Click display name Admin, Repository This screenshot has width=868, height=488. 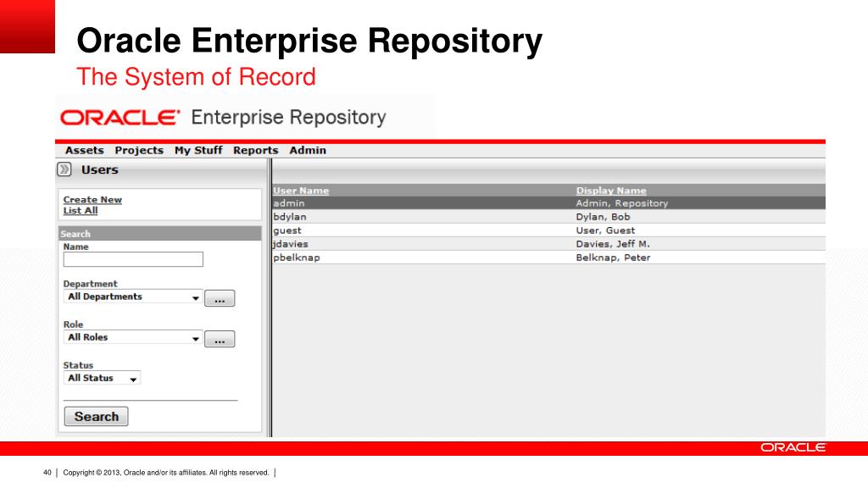(621, 203)
